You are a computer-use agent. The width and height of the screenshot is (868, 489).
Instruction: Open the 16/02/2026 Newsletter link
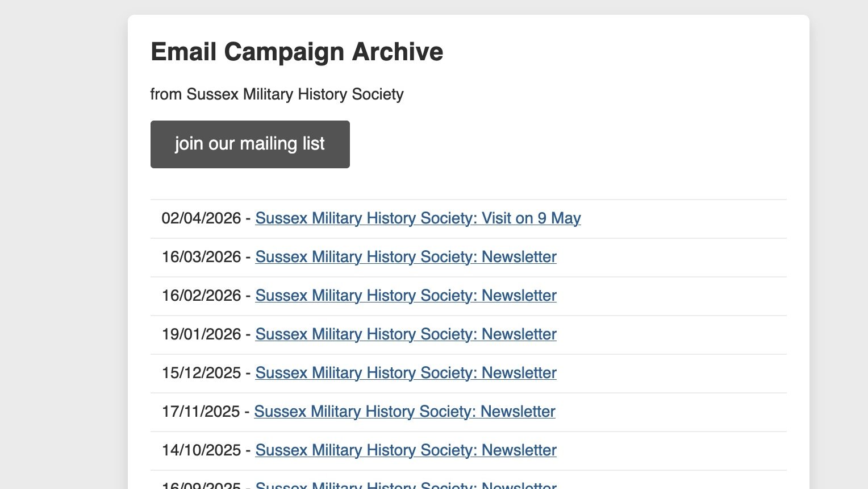click(406, 296)
